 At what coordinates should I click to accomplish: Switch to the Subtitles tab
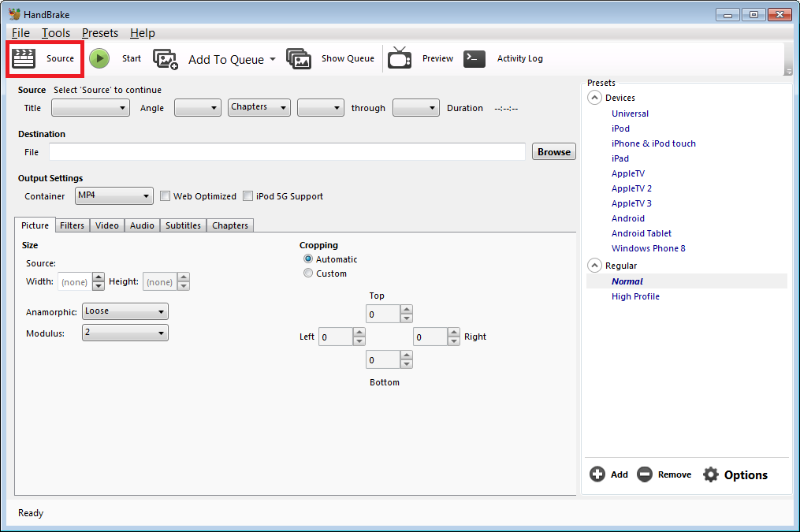[x=183, y=225]
